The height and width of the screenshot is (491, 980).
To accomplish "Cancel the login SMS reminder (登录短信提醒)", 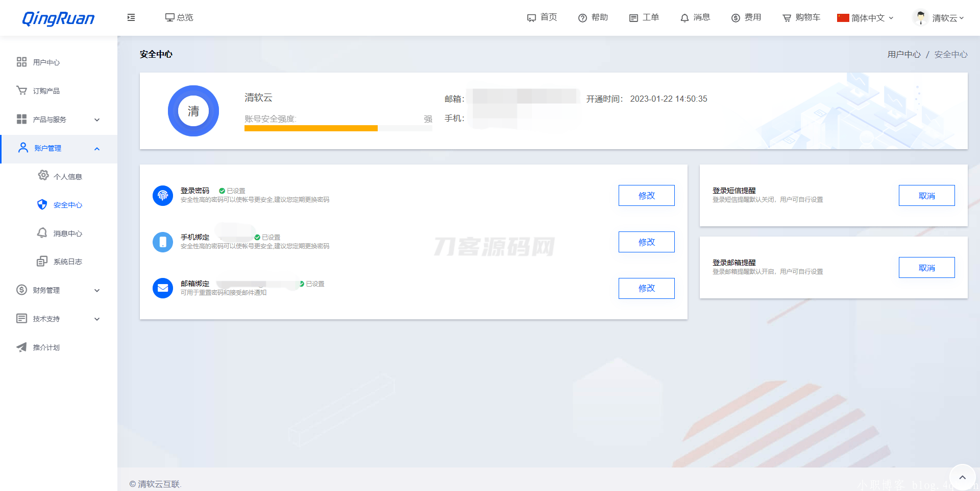I will 926,196.
